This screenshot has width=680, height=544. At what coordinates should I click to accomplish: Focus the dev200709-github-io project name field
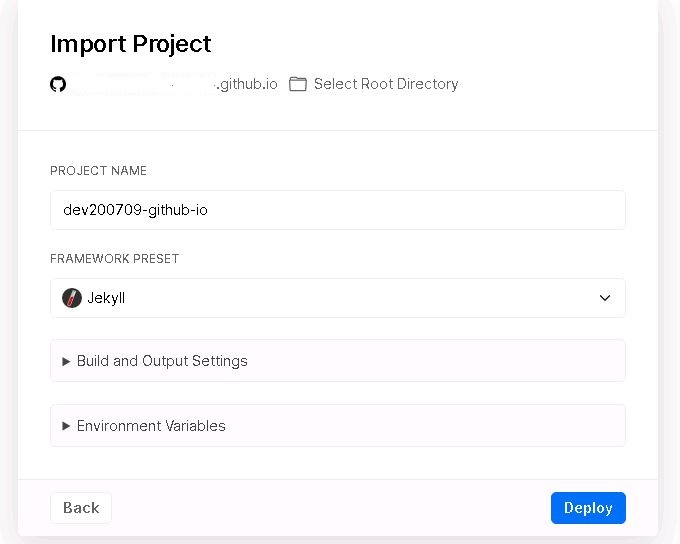click(x=338, y=210)
